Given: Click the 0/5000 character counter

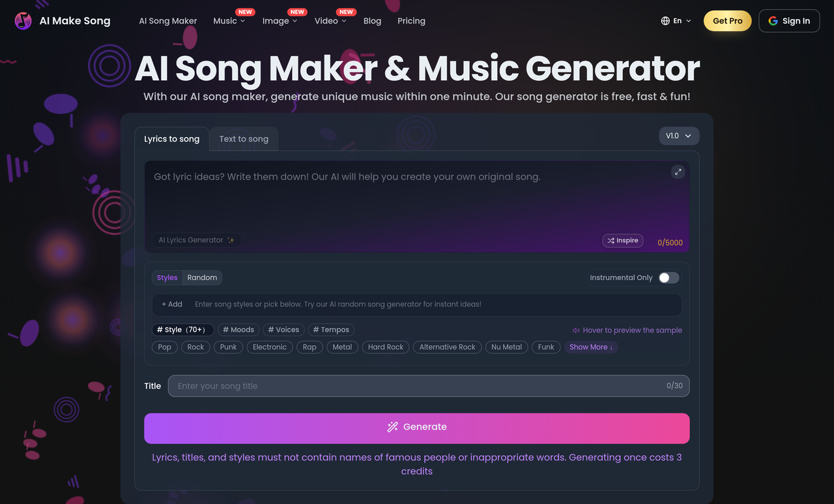Looking at the screenshot, I should [x=670, y=242].
